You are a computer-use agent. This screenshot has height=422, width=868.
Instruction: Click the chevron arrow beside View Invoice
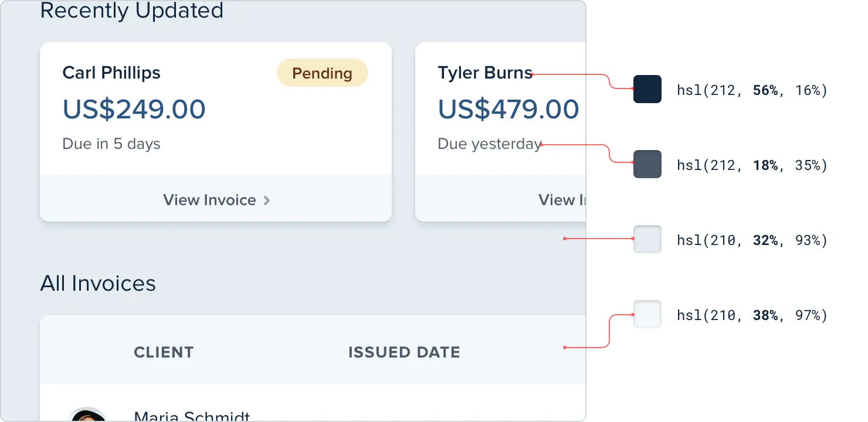point(267,200)
